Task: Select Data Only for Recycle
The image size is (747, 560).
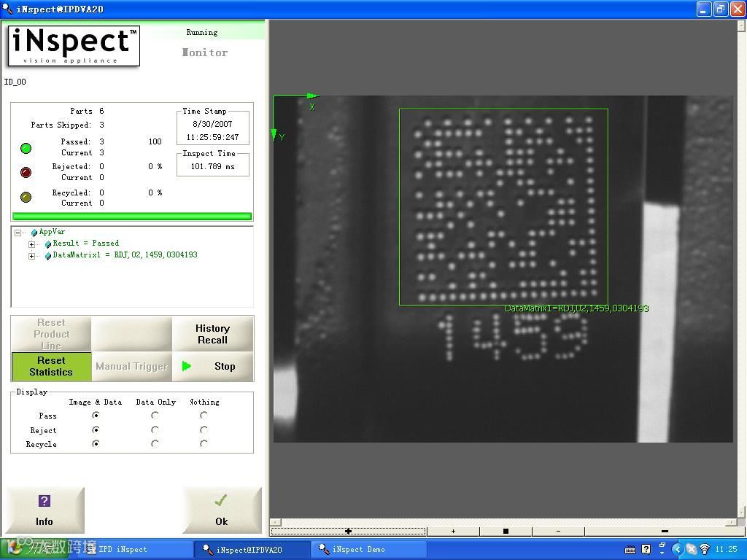Action: pyautogui.click(x=155, y=443)
